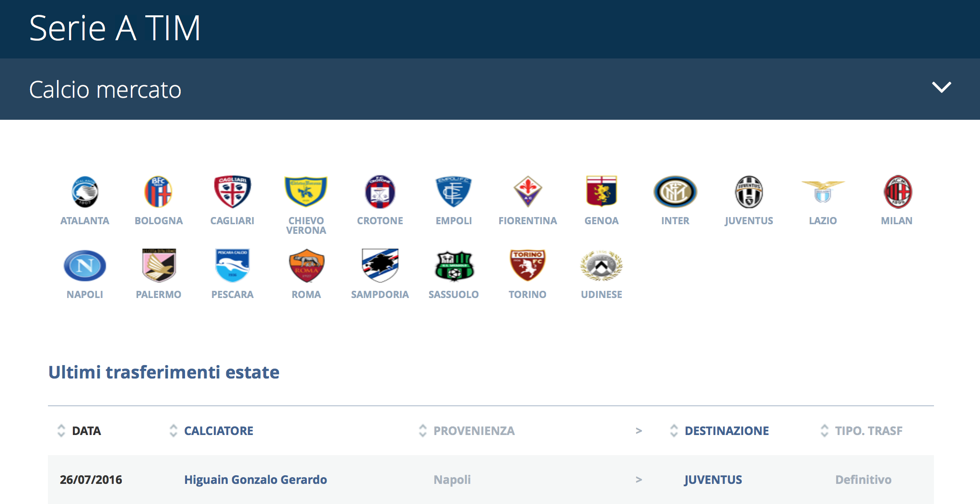Viewport: 980px width, 504px height.
Task: Click the Genoa griffin crest
Action: 601,191
